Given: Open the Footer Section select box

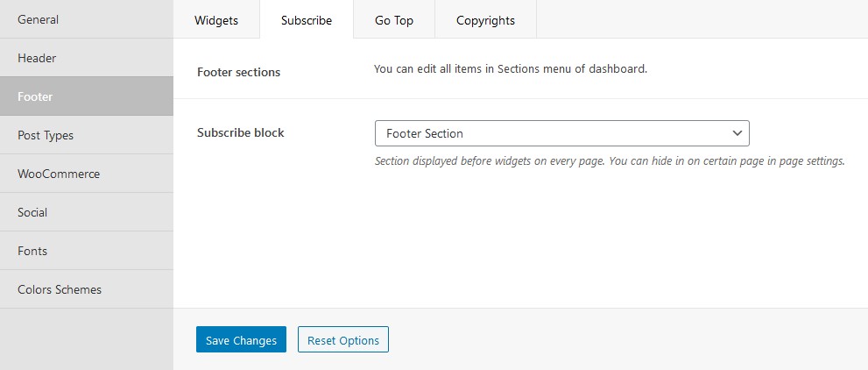Looking at the screenshot, I should click(561, 133).
